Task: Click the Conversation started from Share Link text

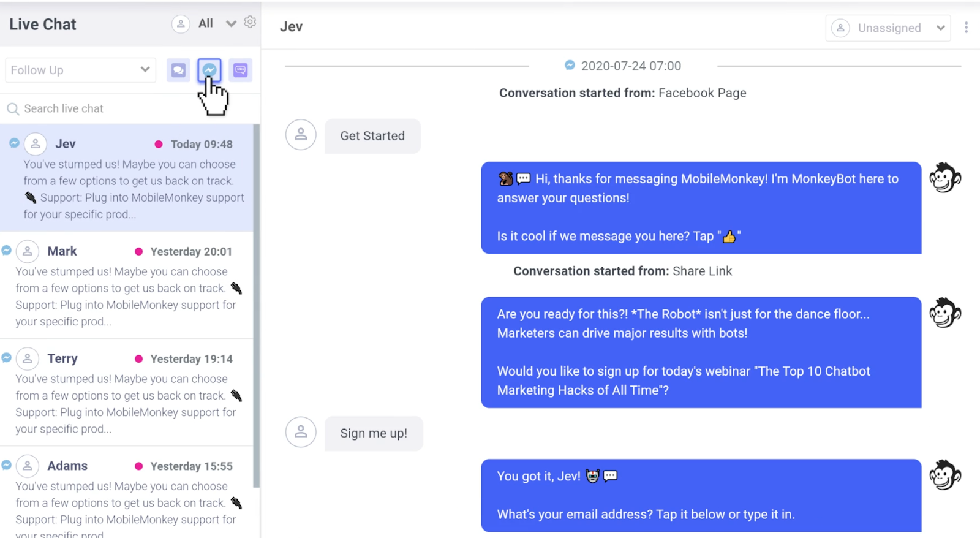Action: [x=623, y=271]
